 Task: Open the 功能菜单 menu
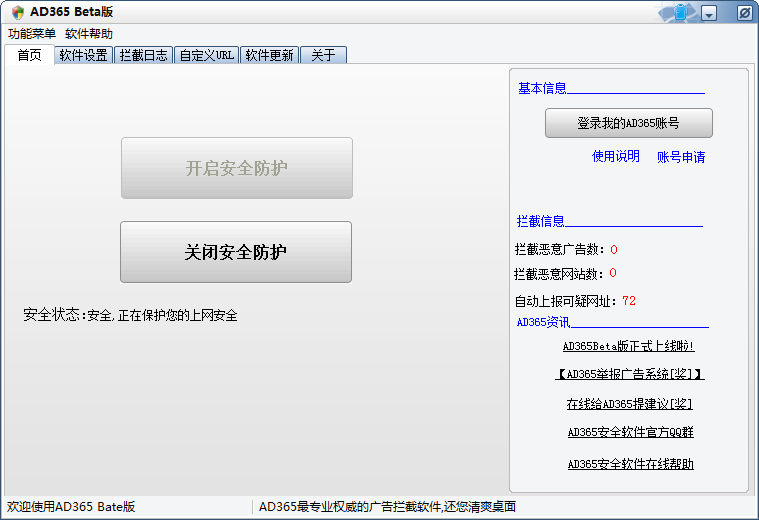32,34
